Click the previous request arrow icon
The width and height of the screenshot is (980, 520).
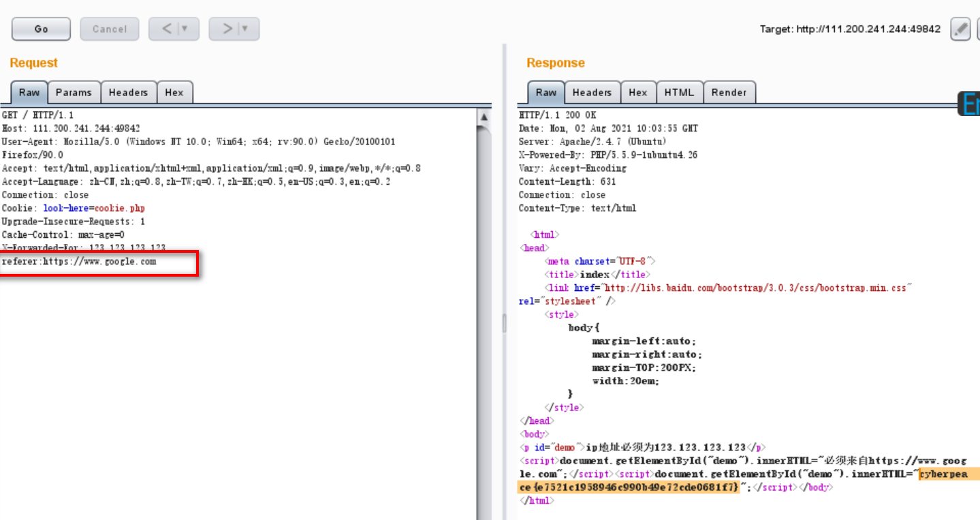[x=168, y=29]
